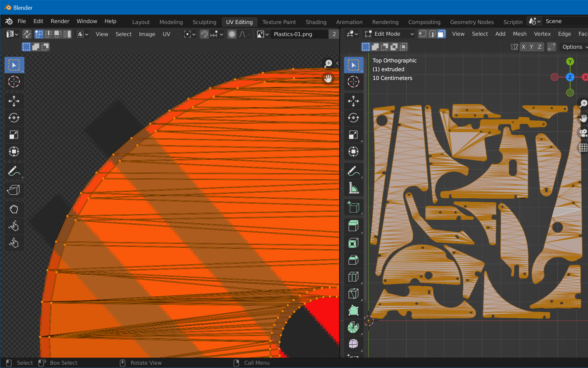The height and width of the screenshot is (368, 588).
Task: Toggle Z axis mirror
Action: point(540,47)
